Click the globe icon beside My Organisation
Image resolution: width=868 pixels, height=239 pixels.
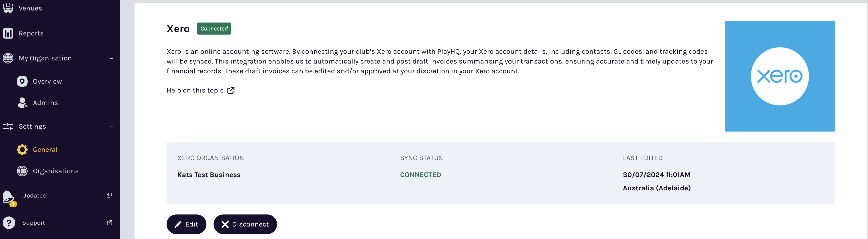pyautogui.click(x=8, y=58)
